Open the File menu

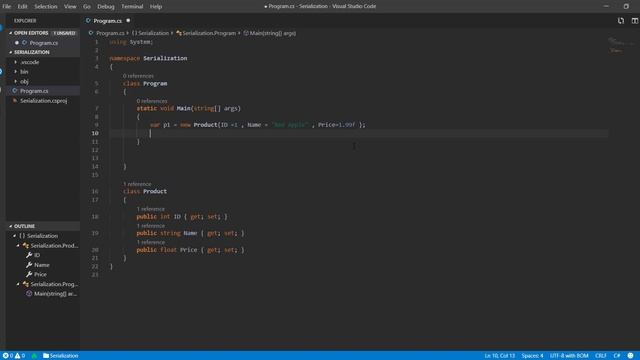point(7,7)
